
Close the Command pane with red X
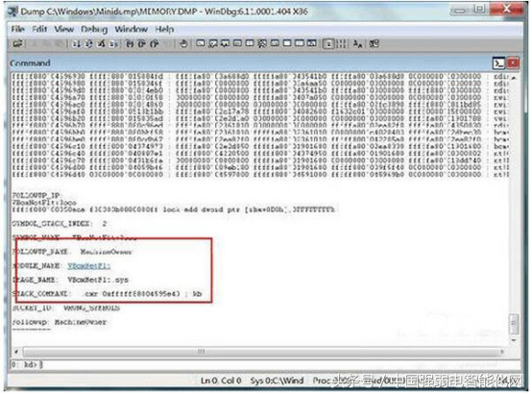click(x=513, y=63)
